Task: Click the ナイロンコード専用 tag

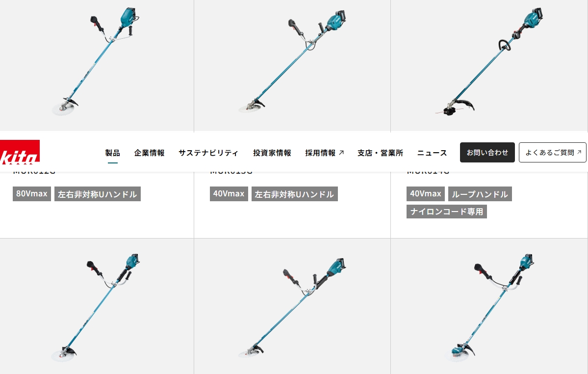Action: 447,212
